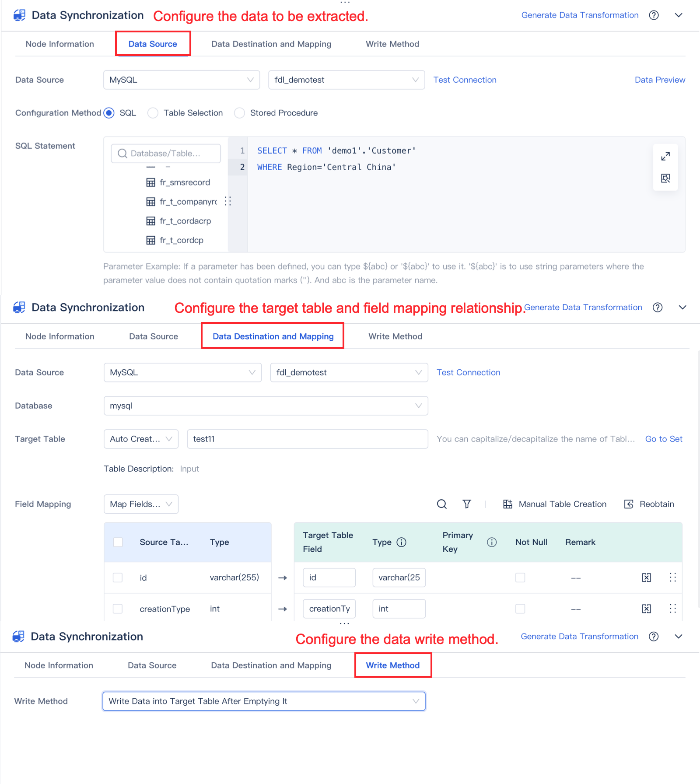Click the Go to Set link
The image size is (700, 784).
tap(663, 439)
